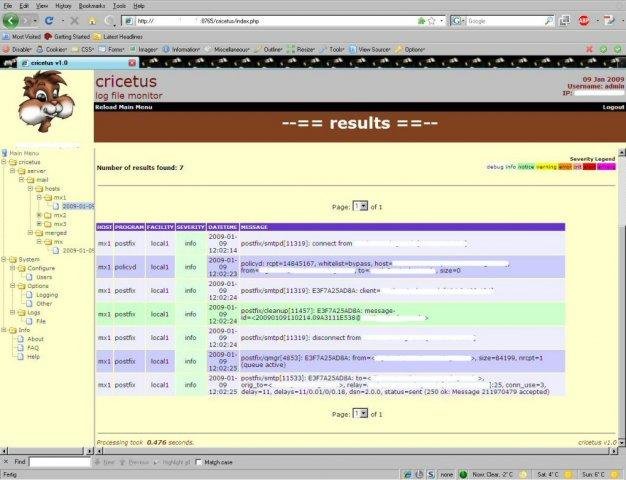The image size is (626, 480).
Task: Click the red Adblock stop-sign icon
Action: pyautogui.click(x=584, y=21)
